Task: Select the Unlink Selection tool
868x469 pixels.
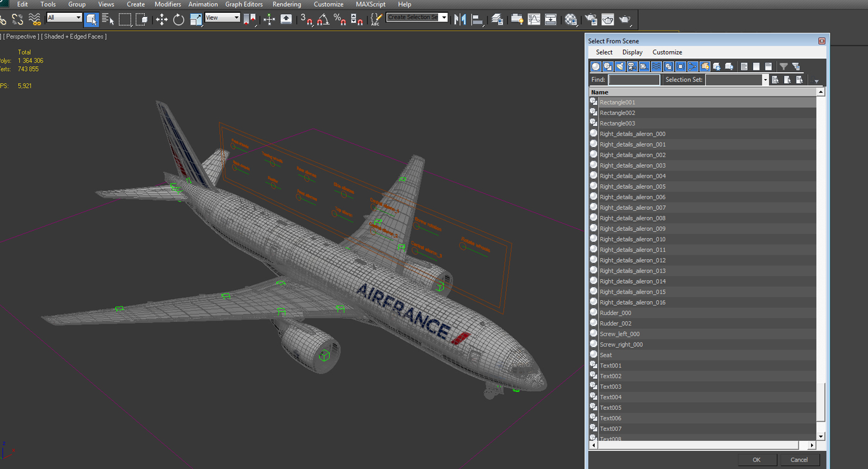Action: tap(18, 19)
